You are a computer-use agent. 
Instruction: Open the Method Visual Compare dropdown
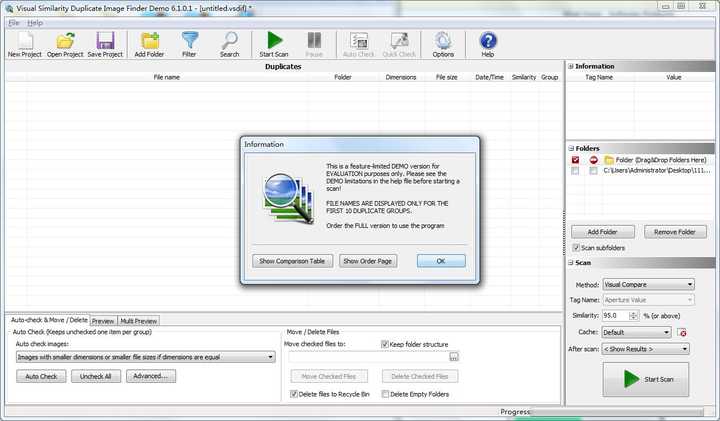tap(648, 285)
